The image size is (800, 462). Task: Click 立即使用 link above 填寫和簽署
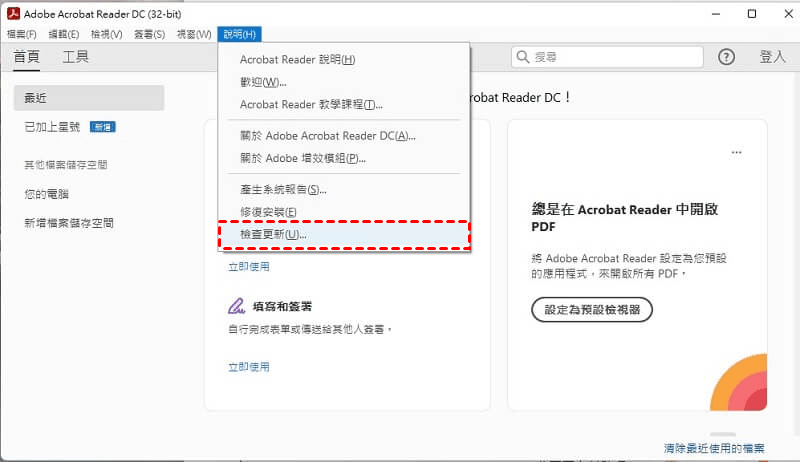tap(249, 267)
